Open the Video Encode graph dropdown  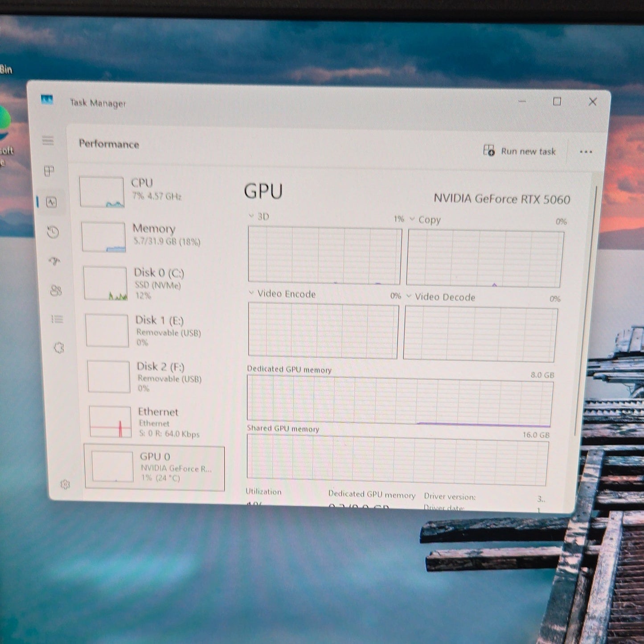click(x=251, y=293)
